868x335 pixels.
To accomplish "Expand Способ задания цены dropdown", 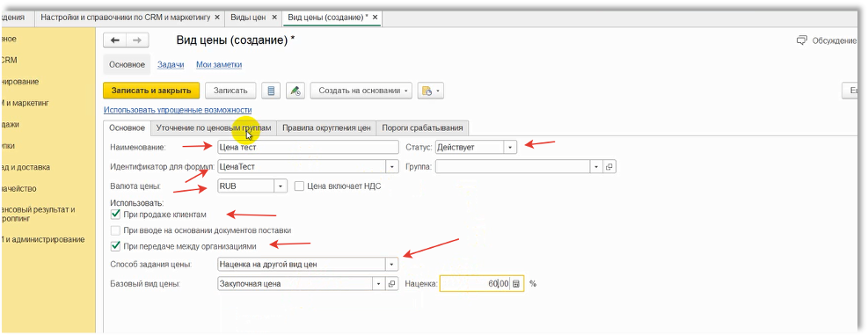I will point(392,264).
